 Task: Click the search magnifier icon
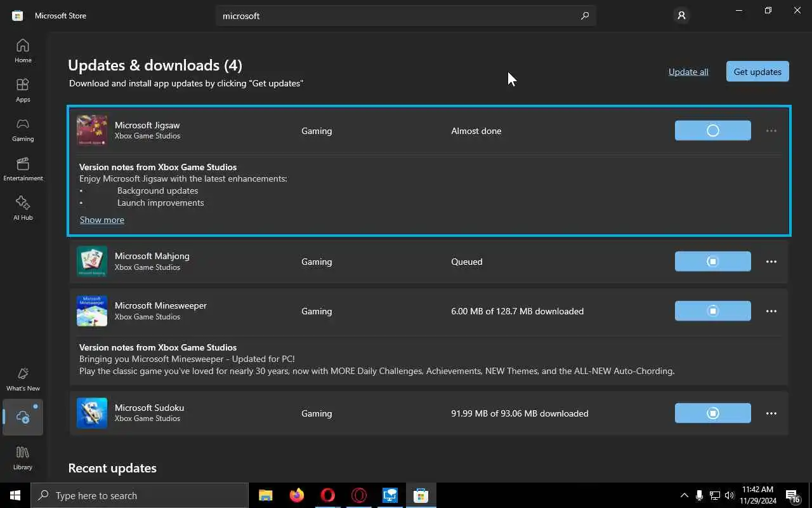click(x=584, y=16)
